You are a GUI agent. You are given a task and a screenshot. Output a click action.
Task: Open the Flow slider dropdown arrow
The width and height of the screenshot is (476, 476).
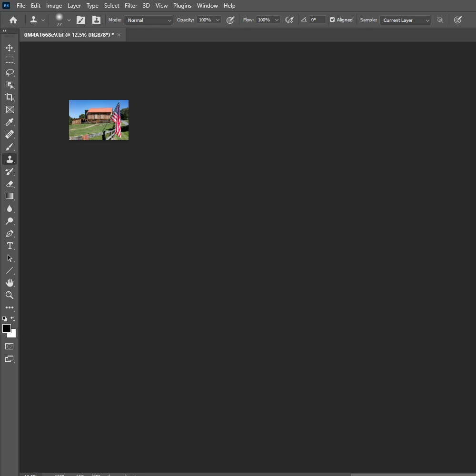click(277, 20)
